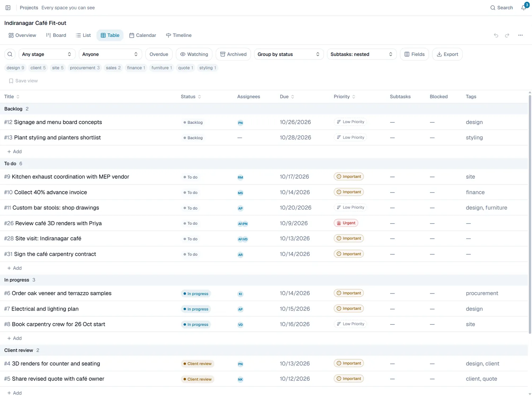Image resolution: width=532 pixels, height=396 pixels.
Task: Click the redo arrow icon
Action: pyautogui.click(x=507, y=35)
